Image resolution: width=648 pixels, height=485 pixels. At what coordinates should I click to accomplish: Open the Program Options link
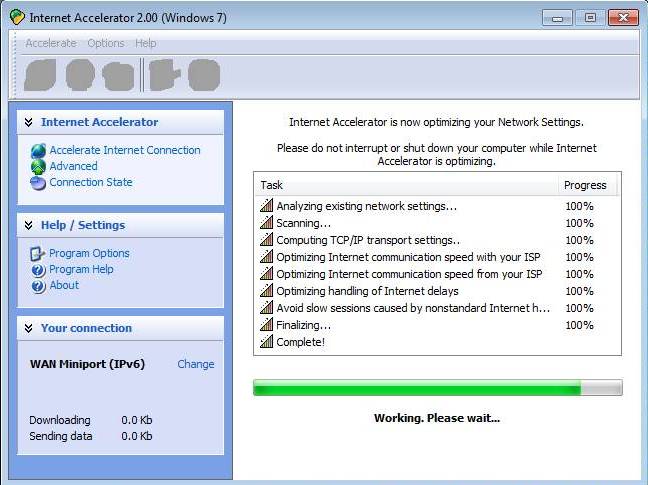(89, 253)
